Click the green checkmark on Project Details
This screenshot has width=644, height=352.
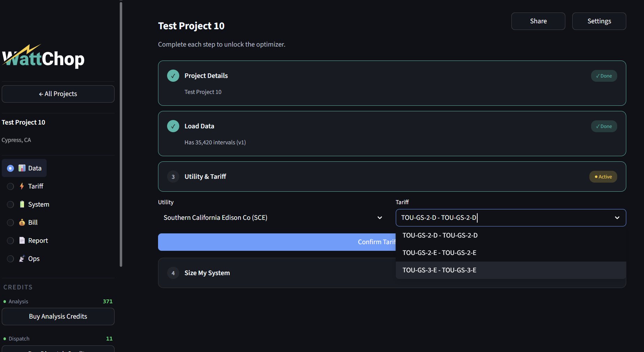(173, 75)
